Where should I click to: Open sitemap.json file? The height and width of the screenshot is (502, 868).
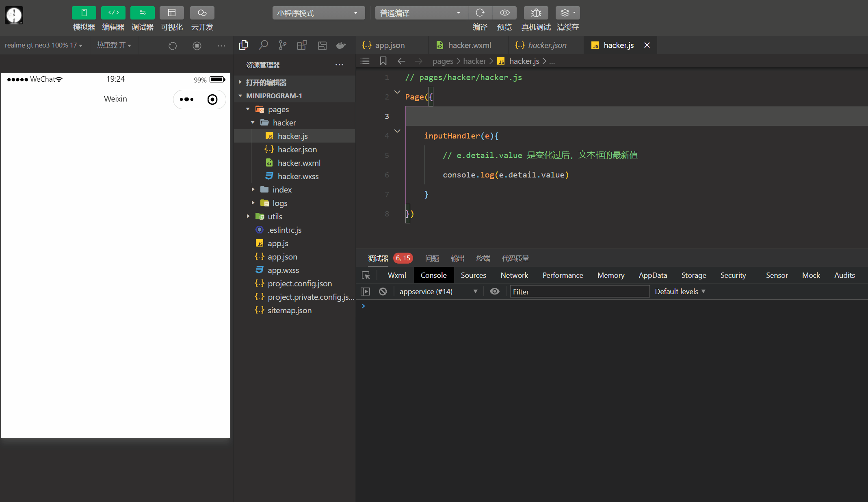[x=295, y=310]
